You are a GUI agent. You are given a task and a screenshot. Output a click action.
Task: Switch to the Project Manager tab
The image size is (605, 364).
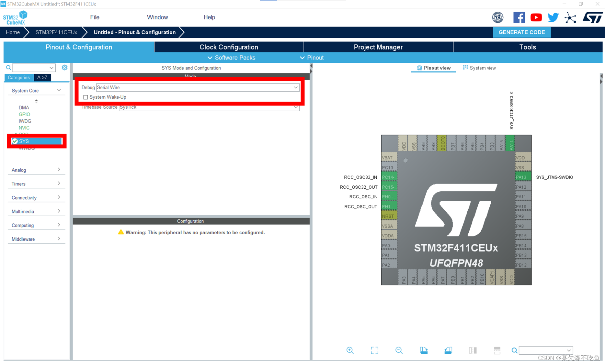378,47
